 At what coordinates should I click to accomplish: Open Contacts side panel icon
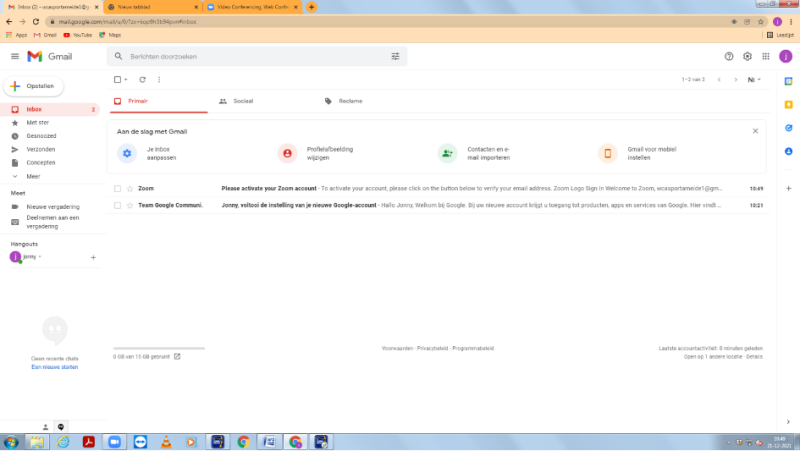point(789,152)
